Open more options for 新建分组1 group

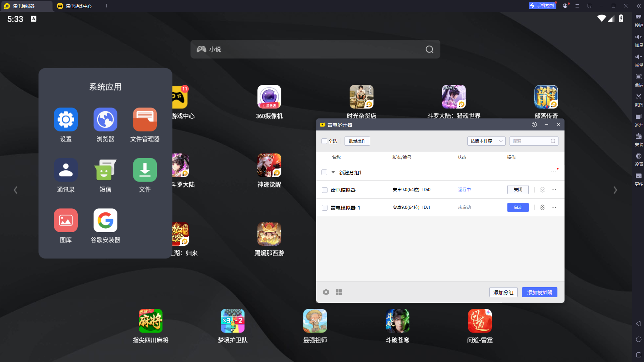(554, 172)
